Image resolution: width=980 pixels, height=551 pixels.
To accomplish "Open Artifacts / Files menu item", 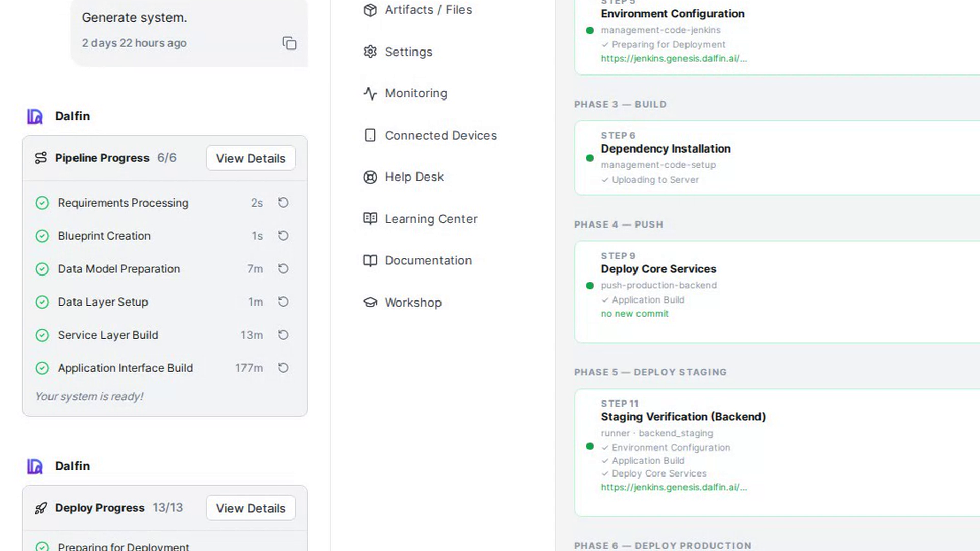I will pos(428,10).
